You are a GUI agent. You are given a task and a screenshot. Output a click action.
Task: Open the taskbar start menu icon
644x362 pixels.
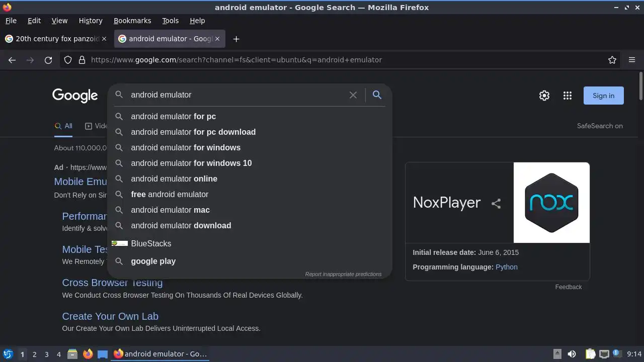coord(8,354)
